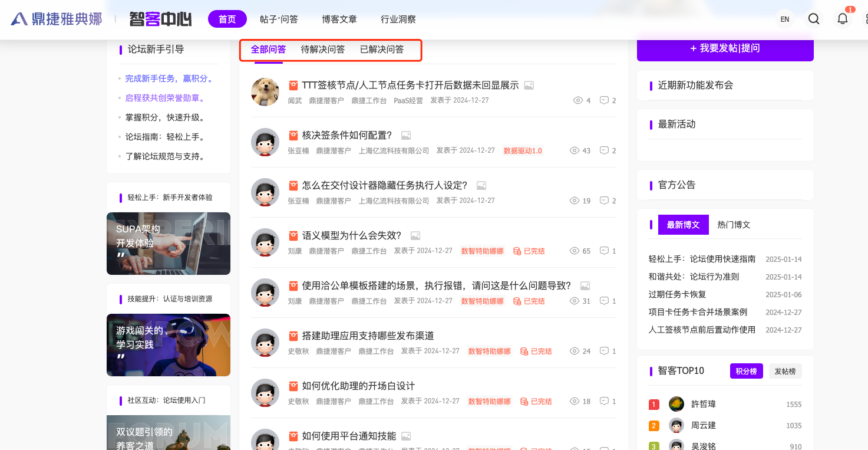Click 許哲瑋's avatar in 智客TOP10

[x=676, y=404]
